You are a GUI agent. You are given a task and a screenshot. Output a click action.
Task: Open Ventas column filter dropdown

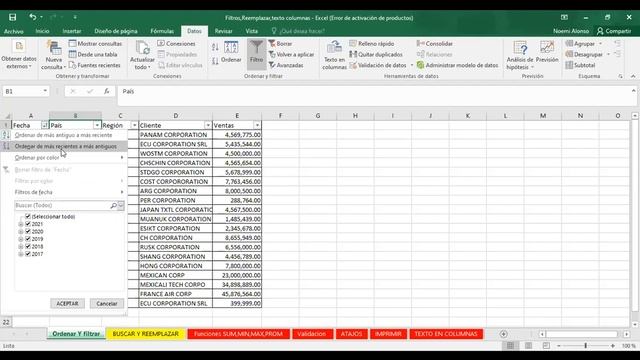pos(257,125)
